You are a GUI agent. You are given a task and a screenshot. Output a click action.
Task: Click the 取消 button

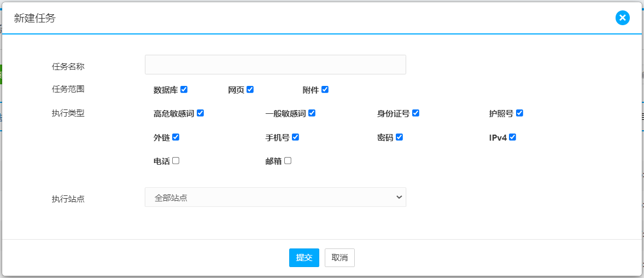pos(339,258)
